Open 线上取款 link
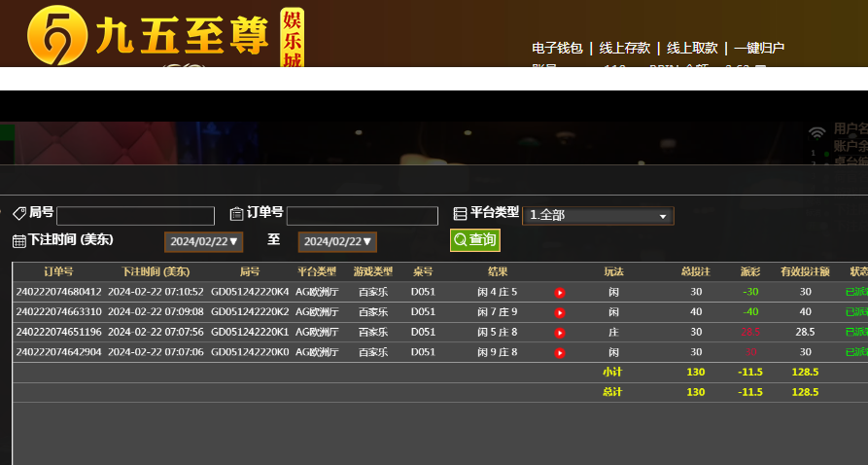 pos(692,48)
